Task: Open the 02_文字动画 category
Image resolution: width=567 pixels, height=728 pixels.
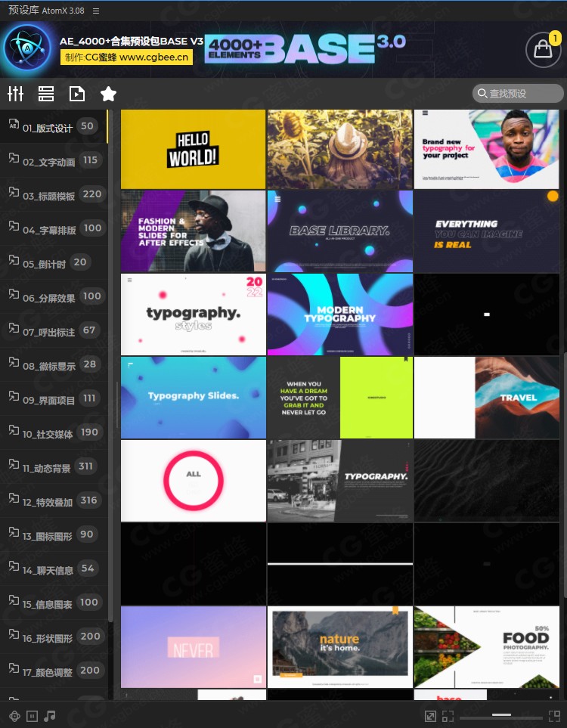Action: tap(54, 160)
